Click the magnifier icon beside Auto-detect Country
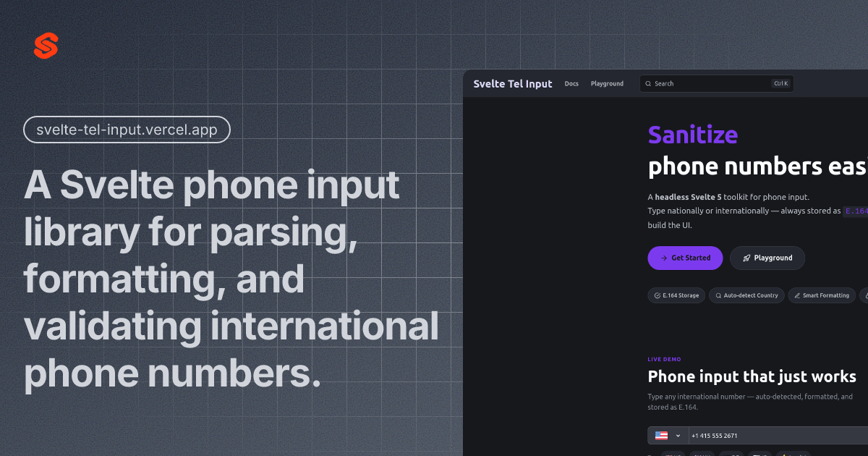Screen dimensions: 868x456 (719, 295)
